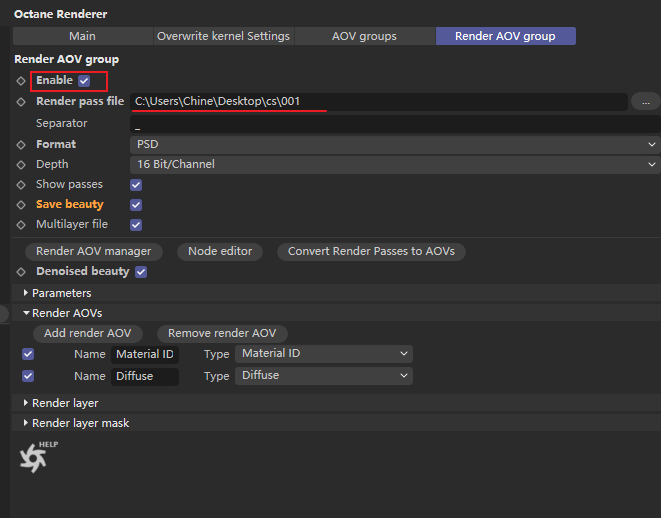
Task: Switch to the AOV groups tab
Action: point(364,36)
